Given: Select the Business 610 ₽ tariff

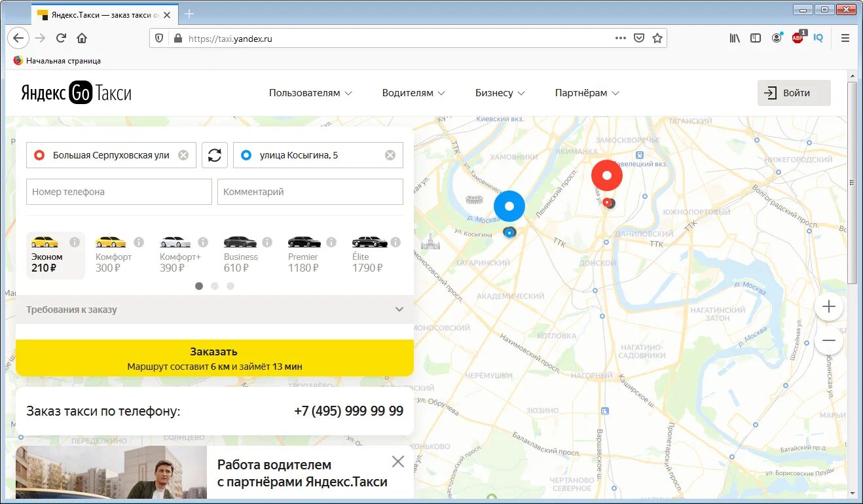Looking at the screenshot, I should coord(248,255).
